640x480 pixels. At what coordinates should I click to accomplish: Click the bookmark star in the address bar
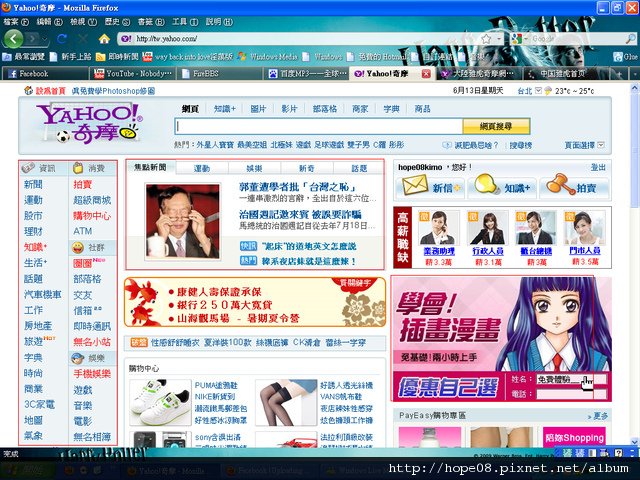coord(486,39)
